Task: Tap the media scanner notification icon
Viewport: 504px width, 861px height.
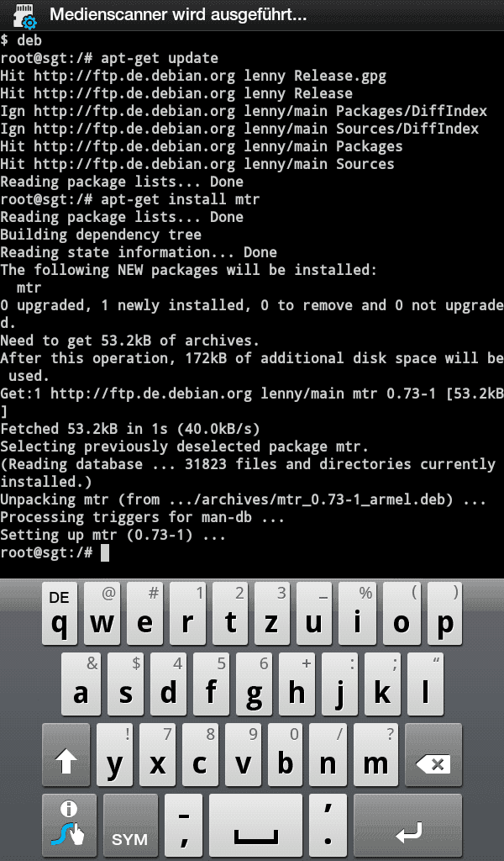Action: click(x=23, y=15)
